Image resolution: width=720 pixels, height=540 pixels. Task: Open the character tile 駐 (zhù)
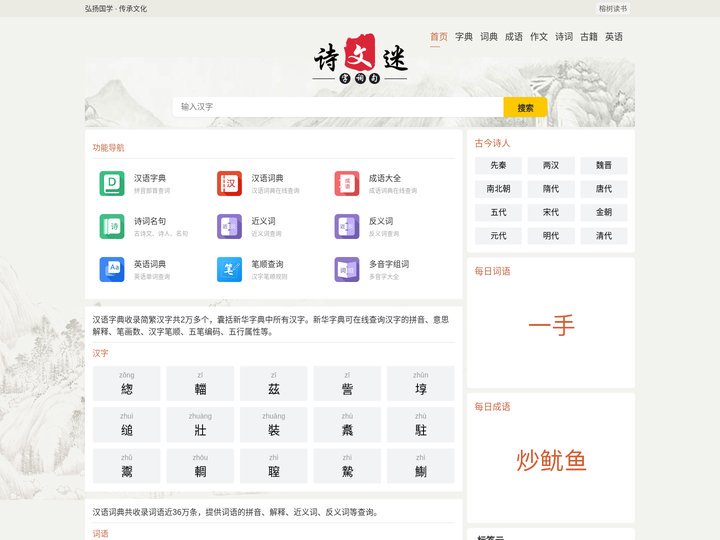pos(421,425)
